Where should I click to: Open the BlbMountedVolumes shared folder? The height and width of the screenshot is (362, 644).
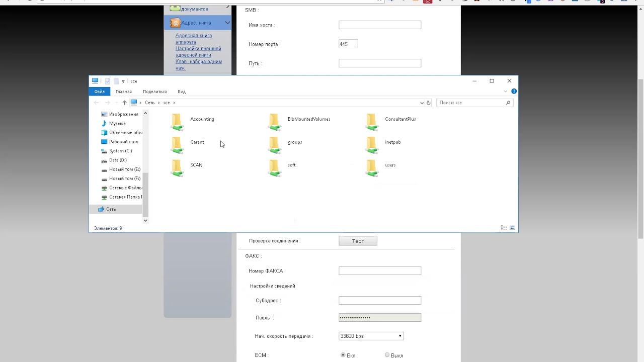(299, 122)
